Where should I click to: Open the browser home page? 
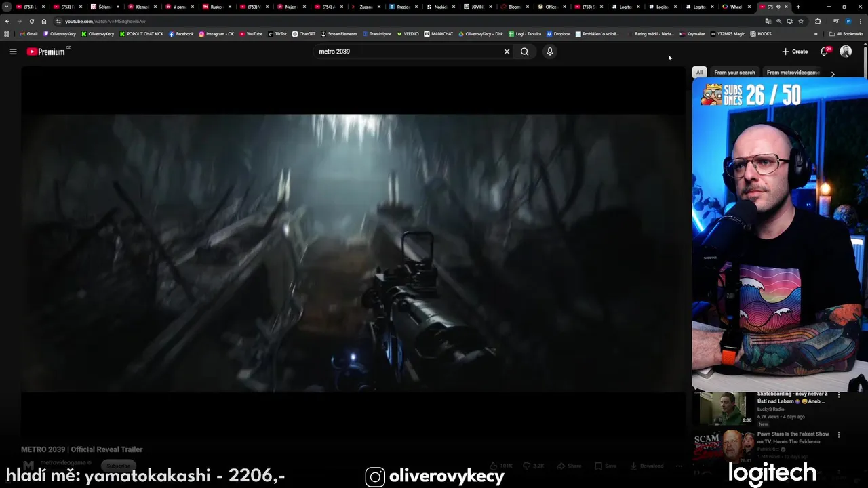[44, 21]
